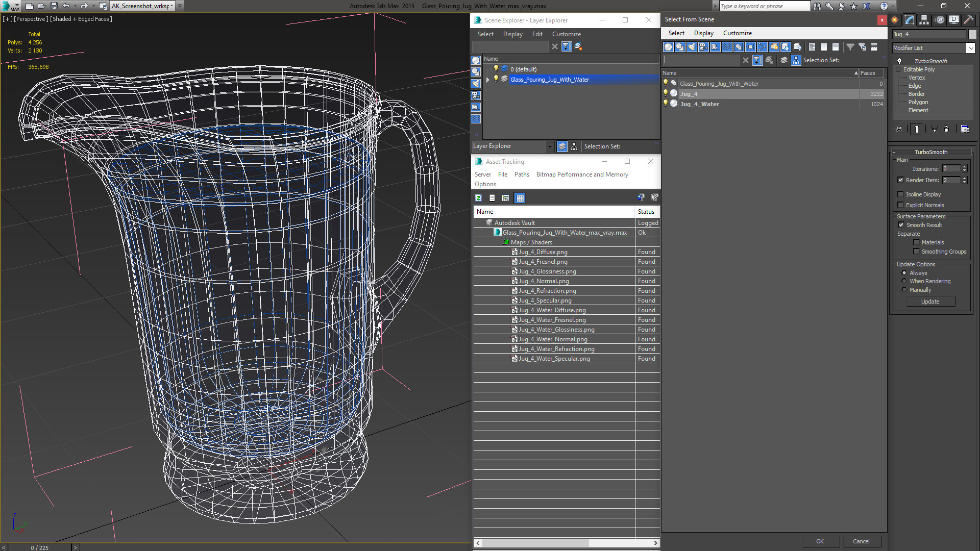Viewport: 980px width, 551px height.
Task: Open the Modify command panel tab
Action: [x=910, y=20]
